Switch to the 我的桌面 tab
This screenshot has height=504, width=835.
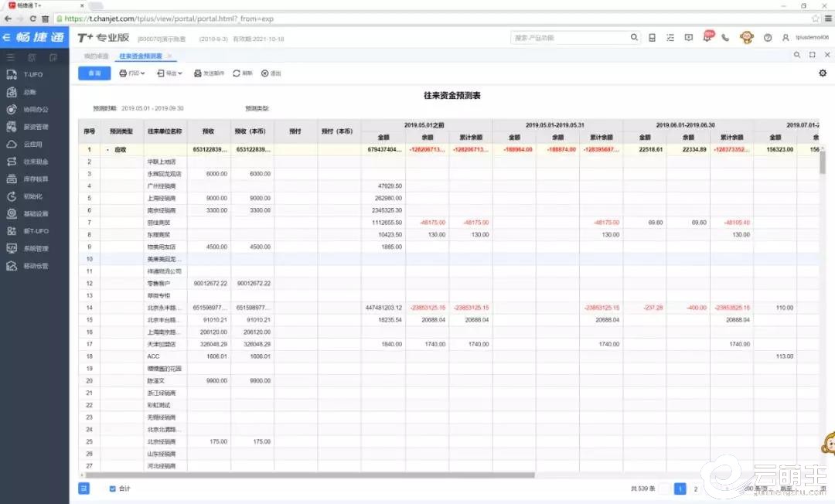click(x=96, y=56)
